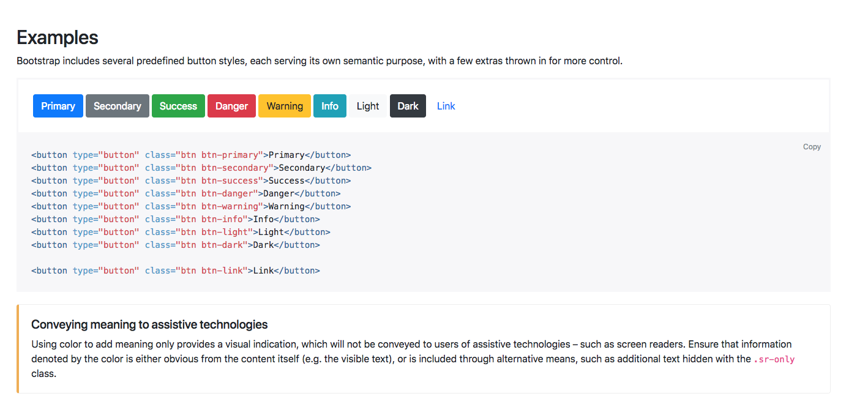
Task: Click the btn-secondary code line
Action: coord(201,168)
